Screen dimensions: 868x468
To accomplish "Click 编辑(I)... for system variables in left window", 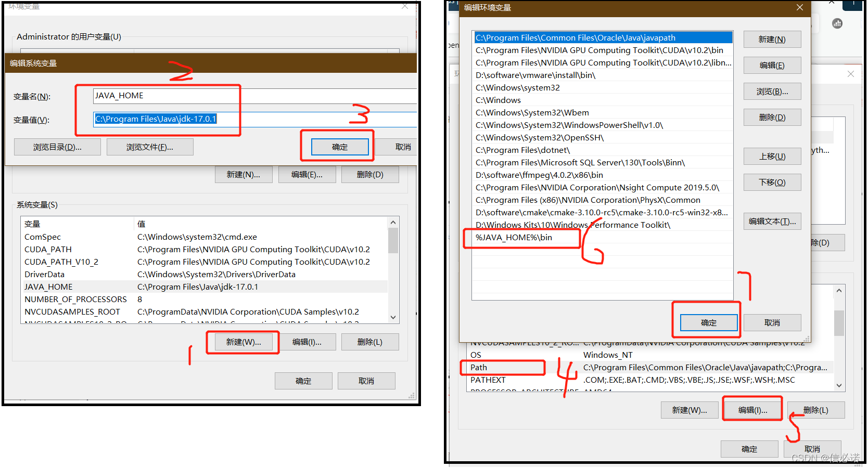I will point(307,342).
